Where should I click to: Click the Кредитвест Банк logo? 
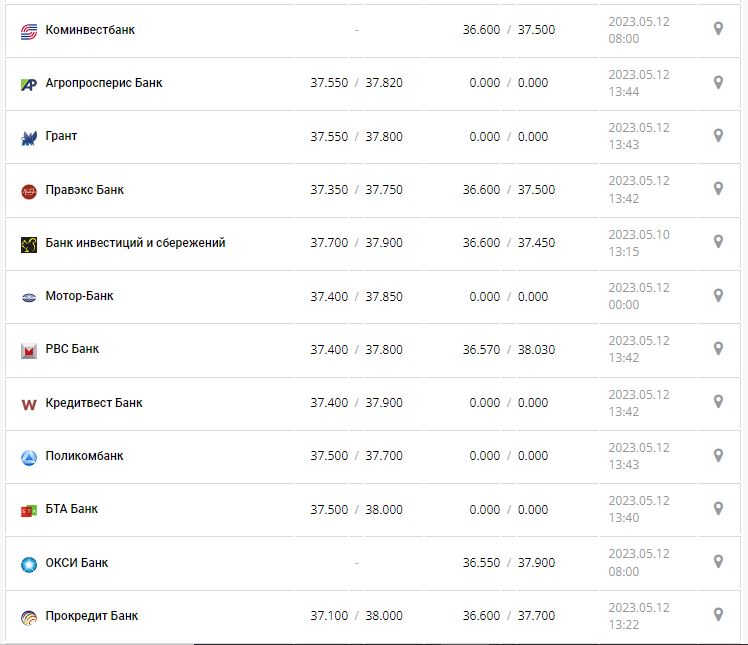tap(28, 404)
